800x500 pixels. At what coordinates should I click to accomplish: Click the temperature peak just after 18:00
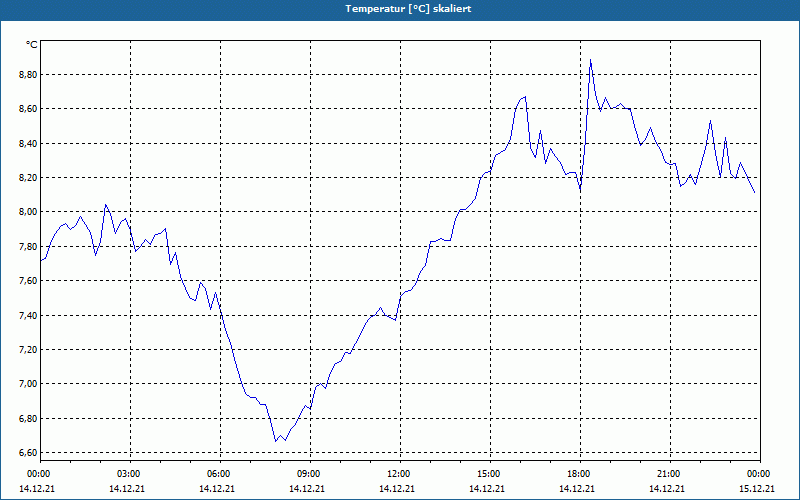(x=590, y=60)
